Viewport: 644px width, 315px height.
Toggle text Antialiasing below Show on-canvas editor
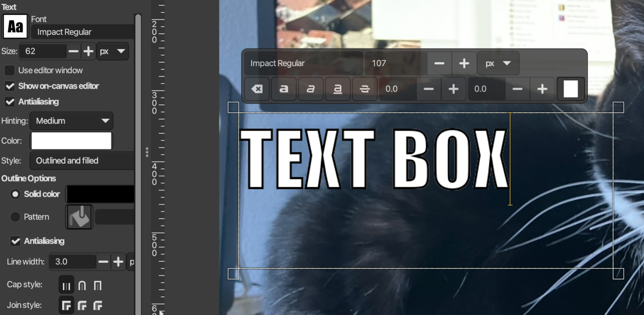[x=10, y=102]
